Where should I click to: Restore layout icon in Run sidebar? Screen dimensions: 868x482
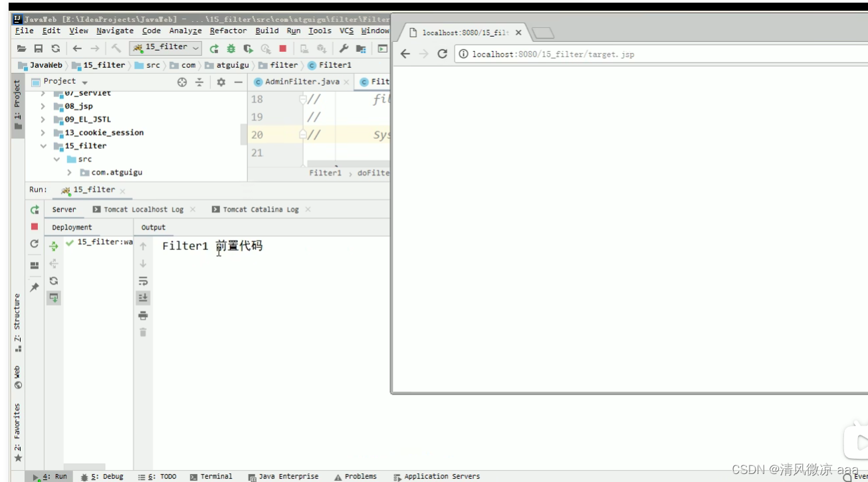(x=35, y=265)
